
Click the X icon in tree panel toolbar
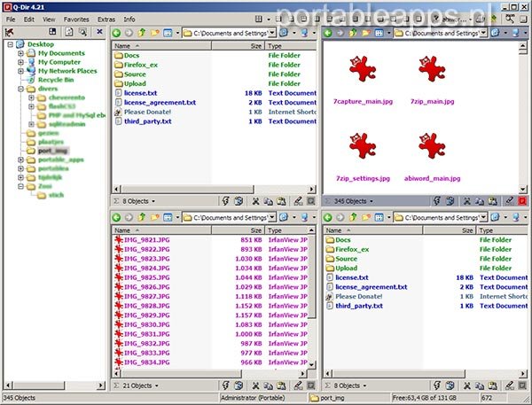99,32
